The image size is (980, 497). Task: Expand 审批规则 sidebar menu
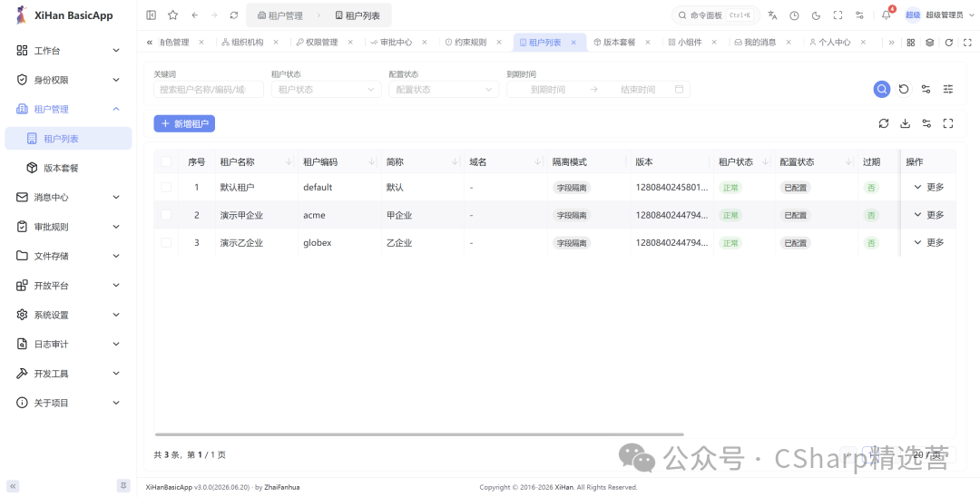[x=68, y=227]
